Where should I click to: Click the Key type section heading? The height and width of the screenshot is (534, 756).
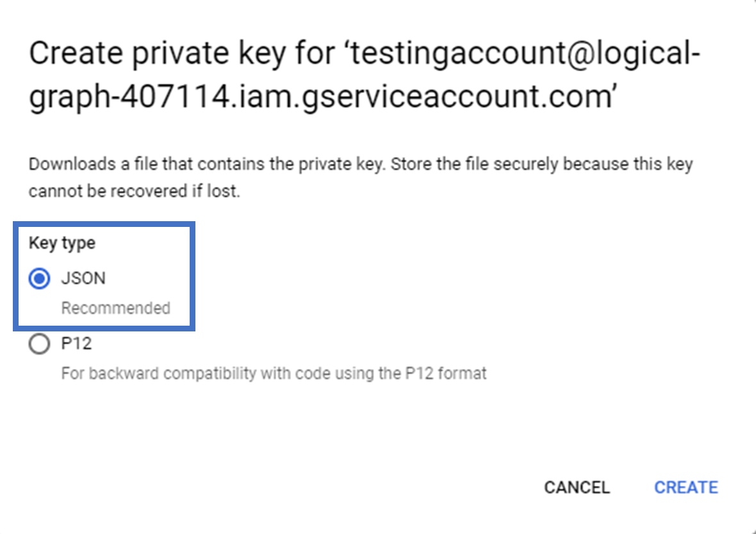click(62, 243)
